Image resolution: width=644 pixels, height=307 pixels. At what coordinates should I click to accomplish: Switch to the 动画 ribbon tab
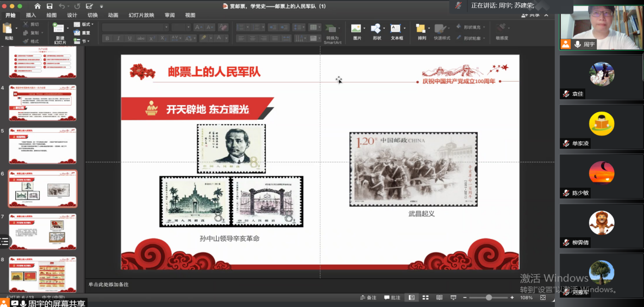(113, 15)
